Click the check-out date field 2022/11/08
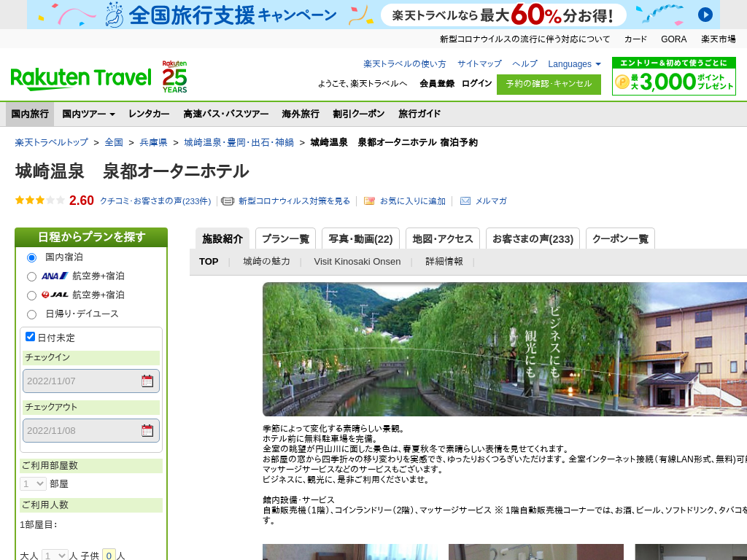 91,430
